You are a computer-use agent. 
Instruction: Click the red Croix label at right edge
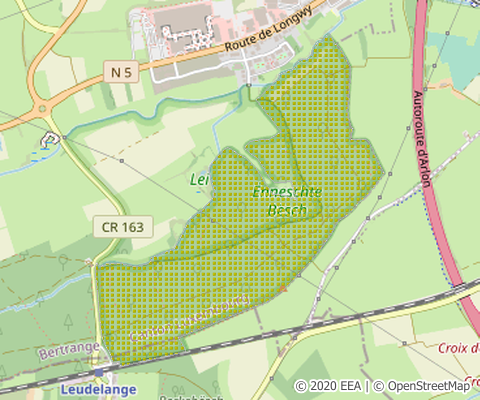459,349
